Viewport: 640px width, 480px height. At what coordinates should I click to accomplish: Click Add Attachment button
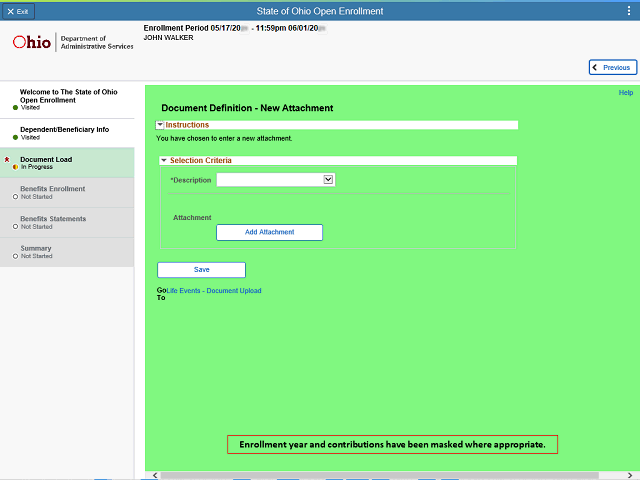pyautogui.click(x=269, y=232)
